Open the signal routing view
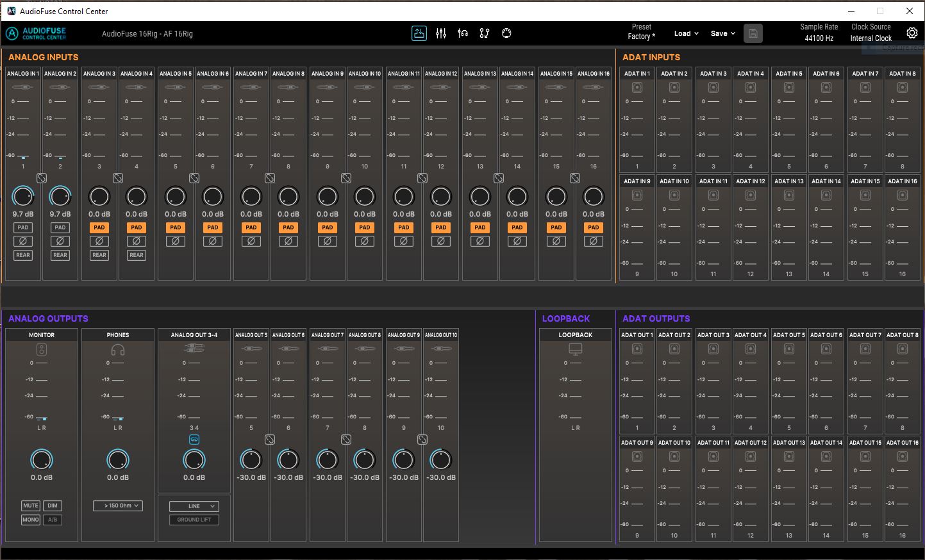Image resolution: width=925 pixels, height=560 pixels. click(485, 33)
